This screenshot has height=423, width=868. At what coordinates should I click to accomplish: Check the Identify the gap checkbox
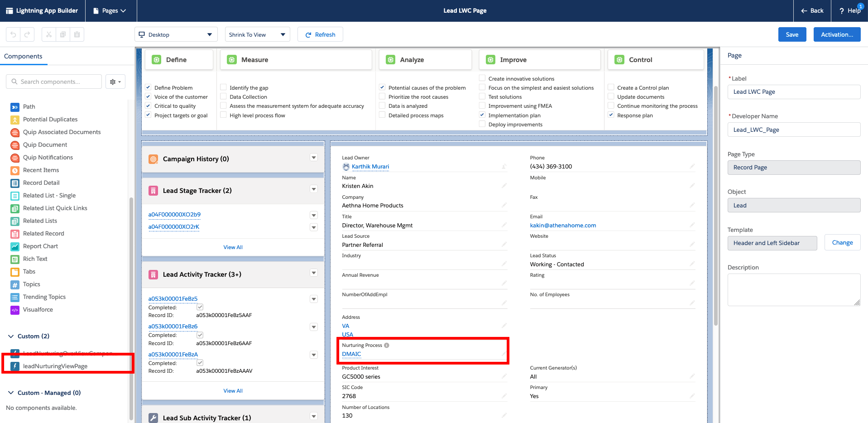[x=223, y=87]
